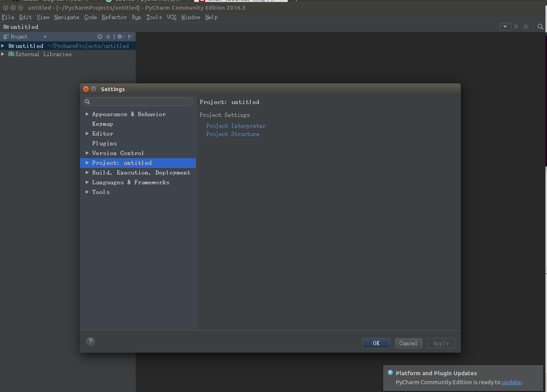Open the Project panel settings gear icon
The width and height of the screenshot is (547, 392).
point(120,37)
